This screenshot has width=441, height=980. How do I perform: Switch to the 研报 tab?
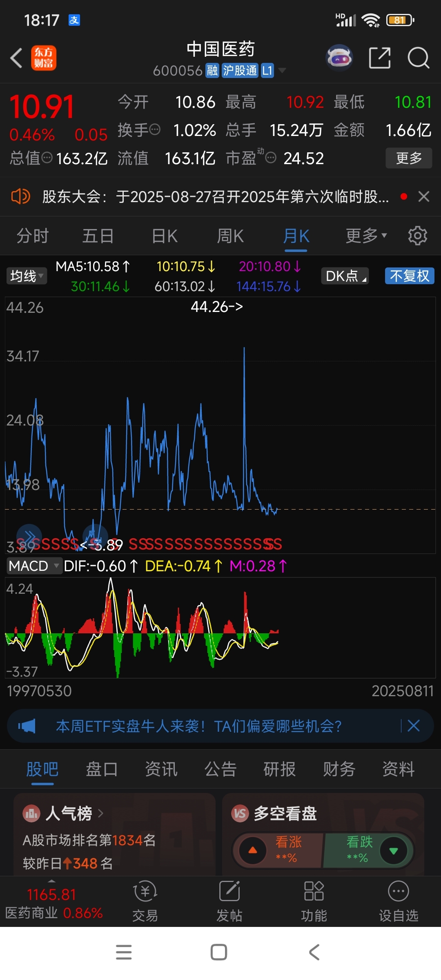280,769
